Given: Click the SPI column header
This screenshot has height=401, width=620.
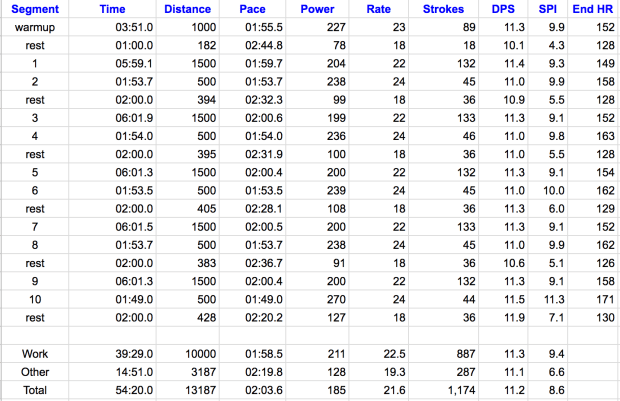Looking at the screenshot, I should (547, 11).
